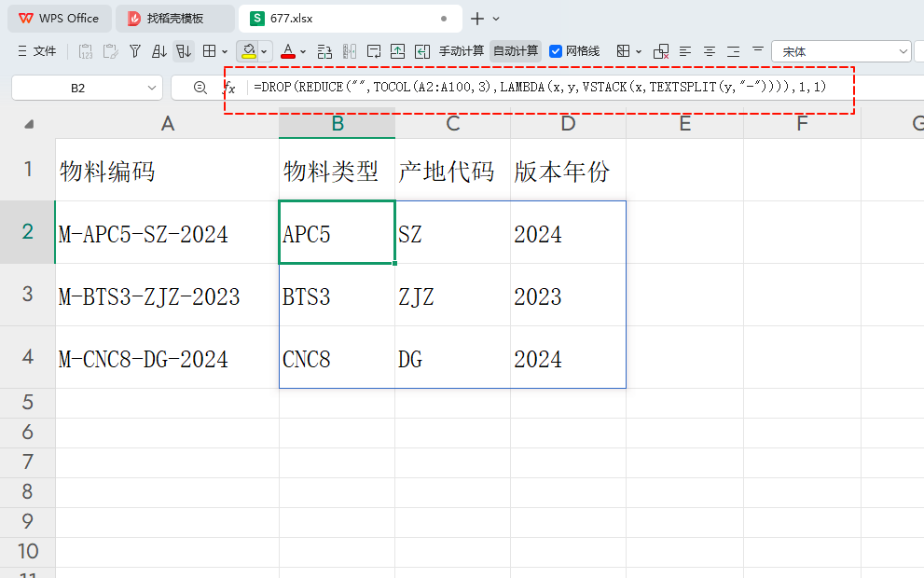Viewport: 924px width, 578px height.
Task: Select column B header
Action: [338, 124]
